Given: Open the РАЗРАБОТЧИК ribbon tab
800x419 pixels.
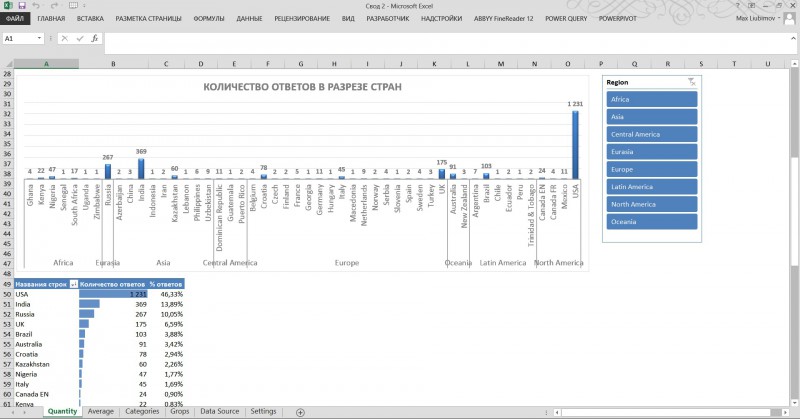Looking at the screenshot, I should coord(388,18).
